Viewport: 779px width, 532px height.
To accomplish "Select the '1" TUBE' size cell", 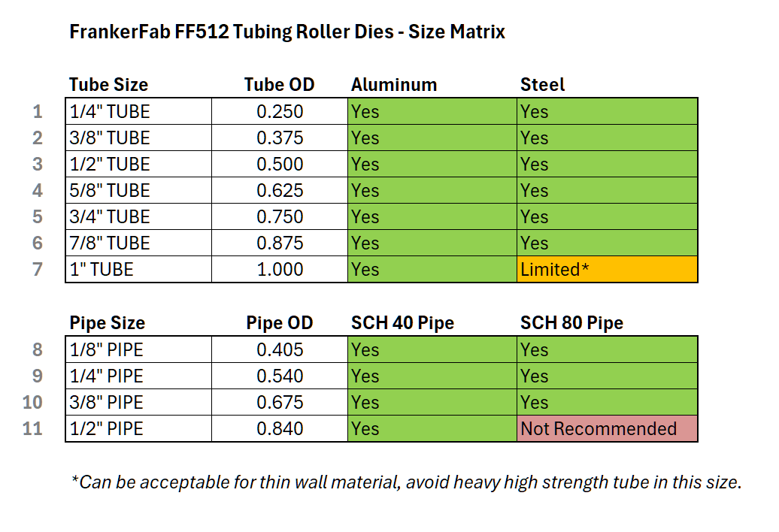I will pyautogui.click(x=138, y=270).
